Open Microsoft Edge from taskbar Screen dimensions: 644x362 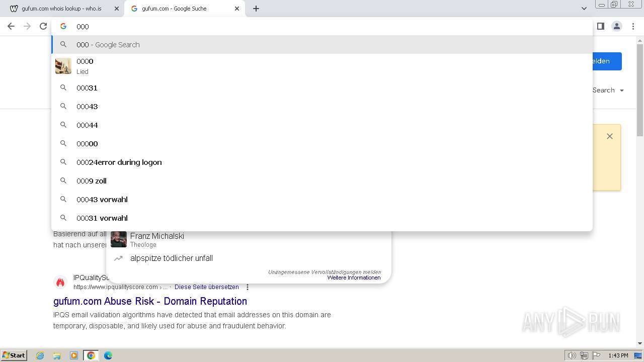coord(108,355)
